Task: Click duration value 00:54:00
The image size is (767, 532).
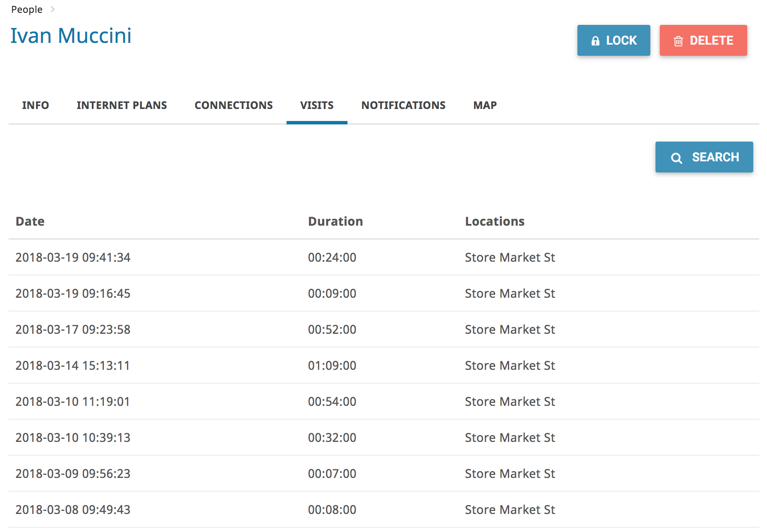Action: (x=332, y=402)
